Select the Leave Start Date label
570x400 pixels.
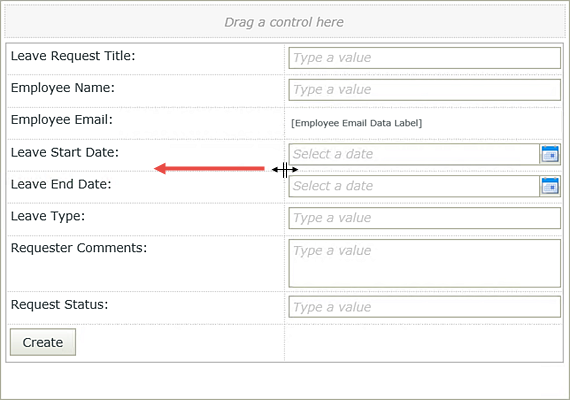(x=65, y=152)
